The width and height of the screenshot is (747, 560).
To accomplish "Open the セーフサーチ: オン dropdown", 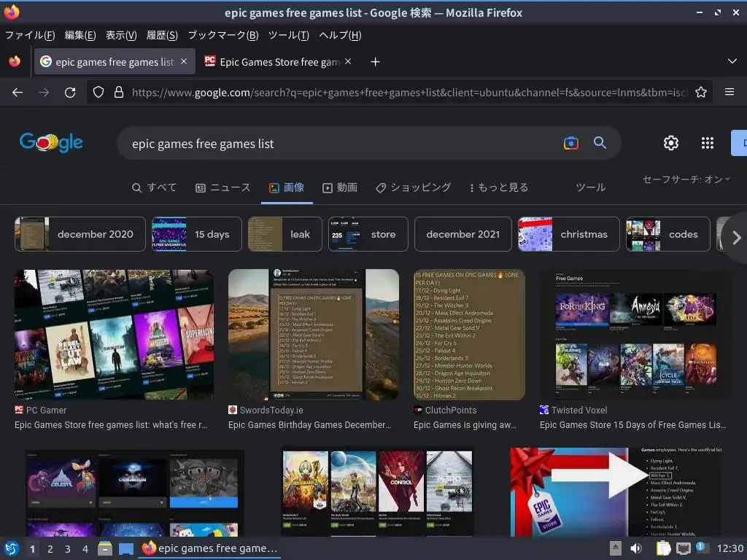I will [686, 179].
